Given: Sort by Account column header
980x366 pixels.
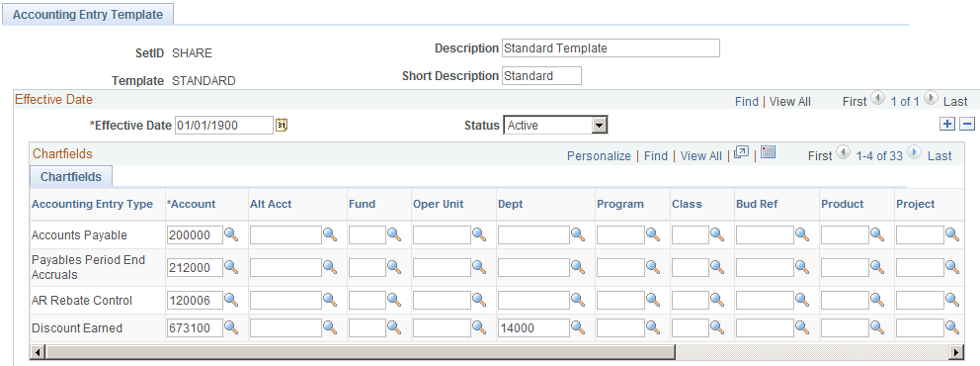Looking at the screenshot, I should (x=192, y=204).
